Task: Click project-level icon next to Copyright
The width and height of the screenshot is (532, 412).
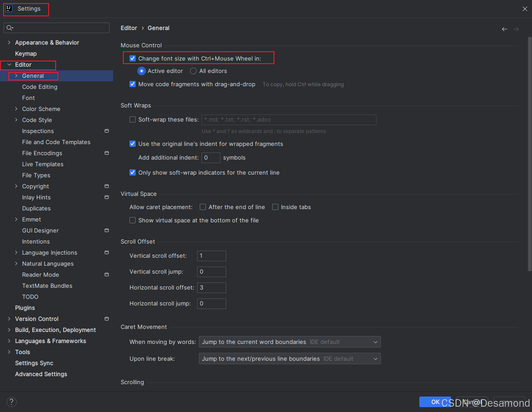Action: coord(106,186)
